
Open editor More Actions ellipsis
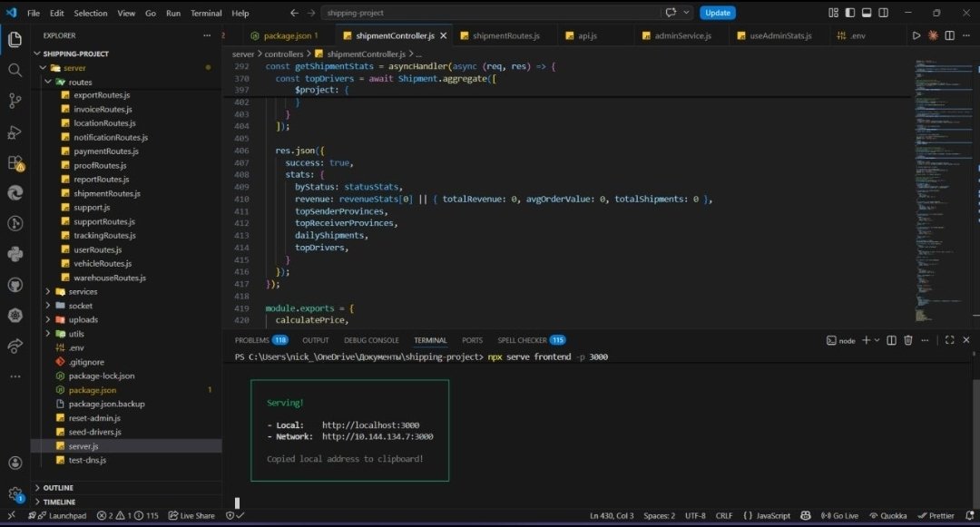[965, 35]
